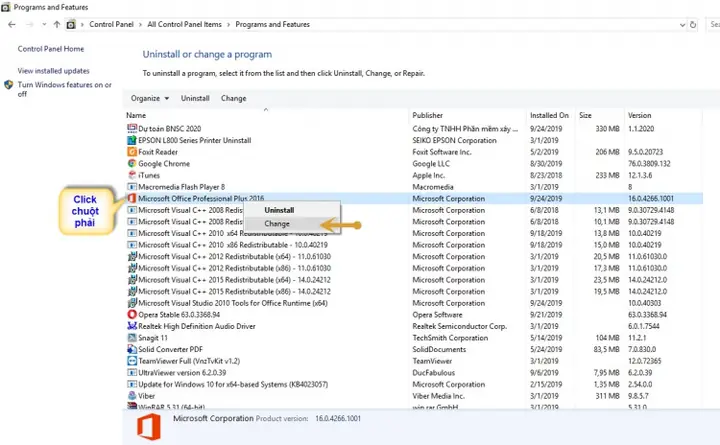Click the TeamViewer Full icon

click(x=132, y=361)
